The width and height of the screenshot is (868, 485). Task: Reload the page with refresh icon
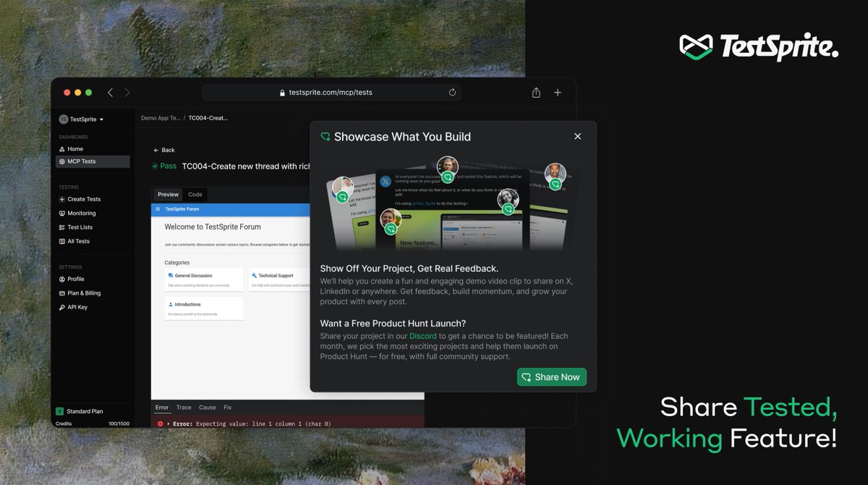[x=452, y=93]
